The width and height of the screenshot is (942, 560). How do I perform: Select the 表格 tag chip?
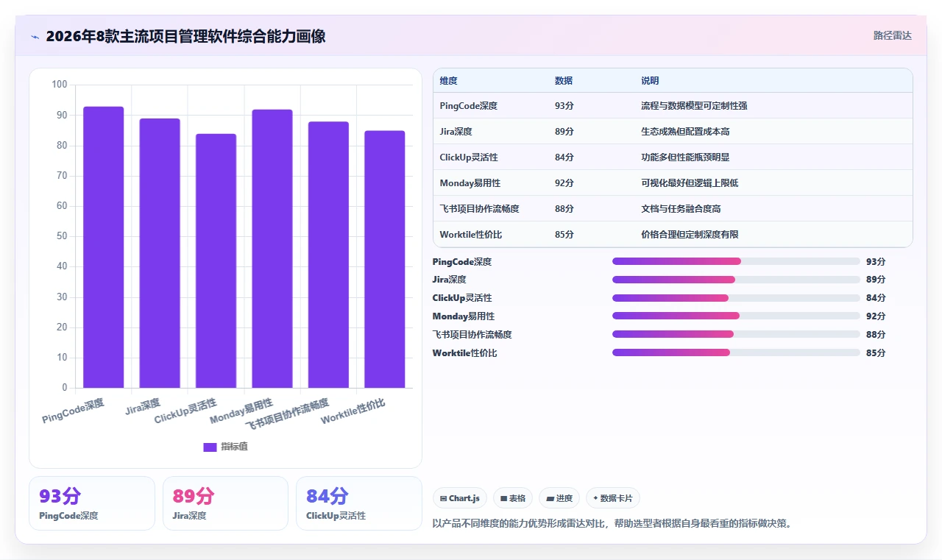[x=512, y=498]
